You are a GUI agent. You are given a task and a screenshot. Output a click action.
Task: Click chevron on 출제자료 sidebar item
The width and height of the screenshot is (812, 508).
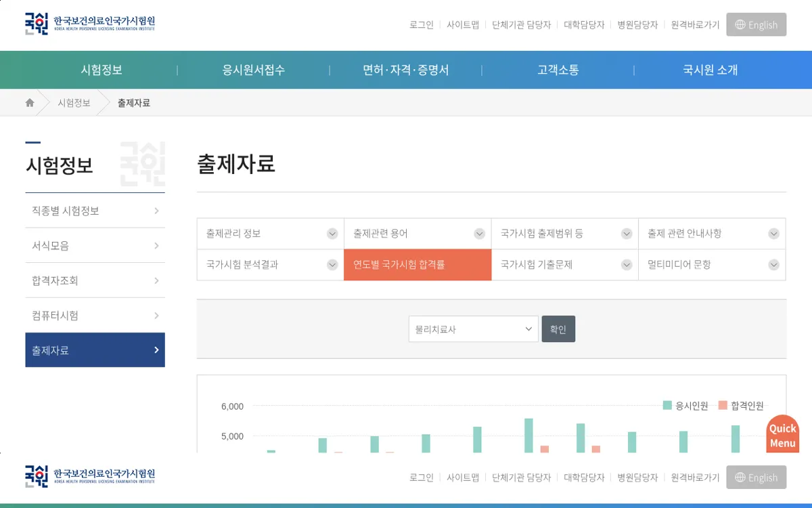click(156, 350)
